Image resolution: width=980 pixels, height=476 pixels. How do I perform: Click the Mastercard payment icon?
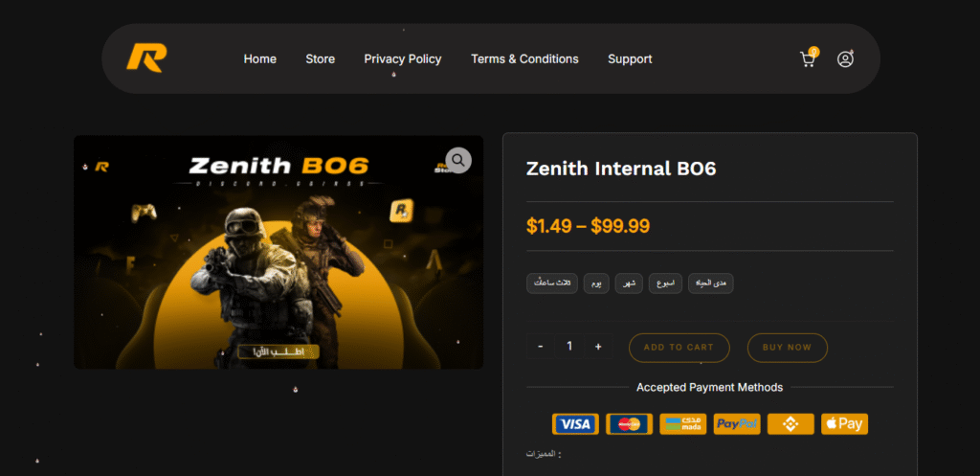coord(629,424)
